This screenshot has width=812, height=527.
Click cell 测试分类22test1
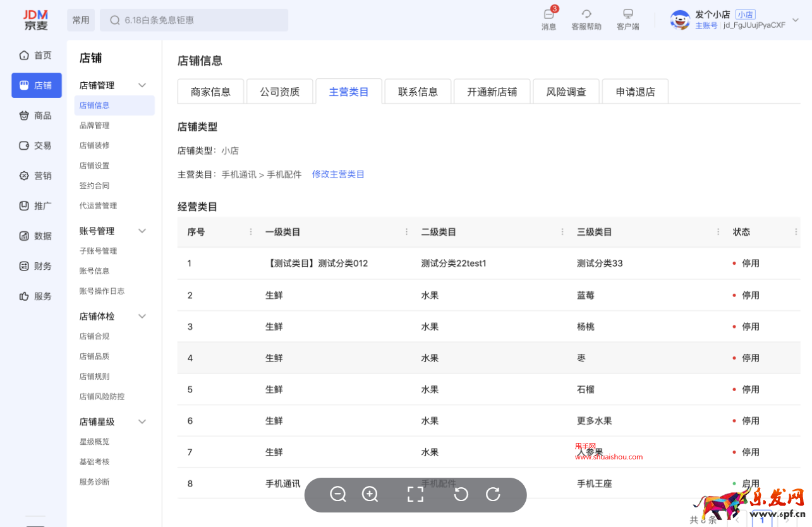coord(454,263)
